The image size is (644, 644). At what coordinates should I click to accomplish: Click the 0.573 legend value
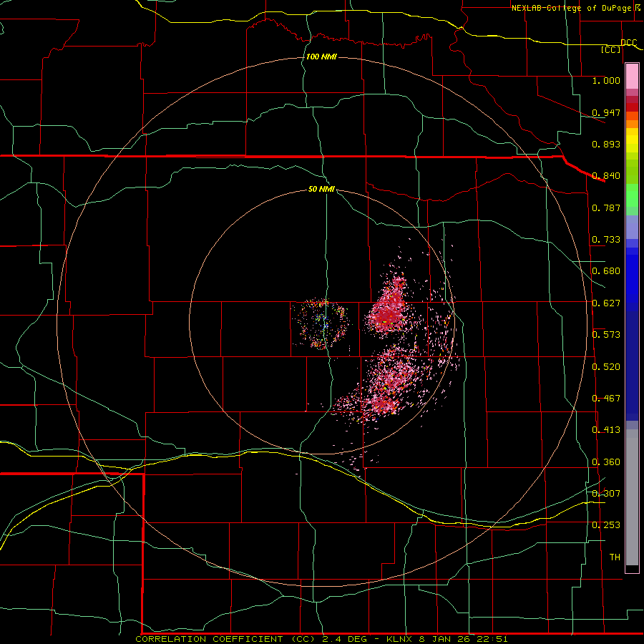click(606, 335)
